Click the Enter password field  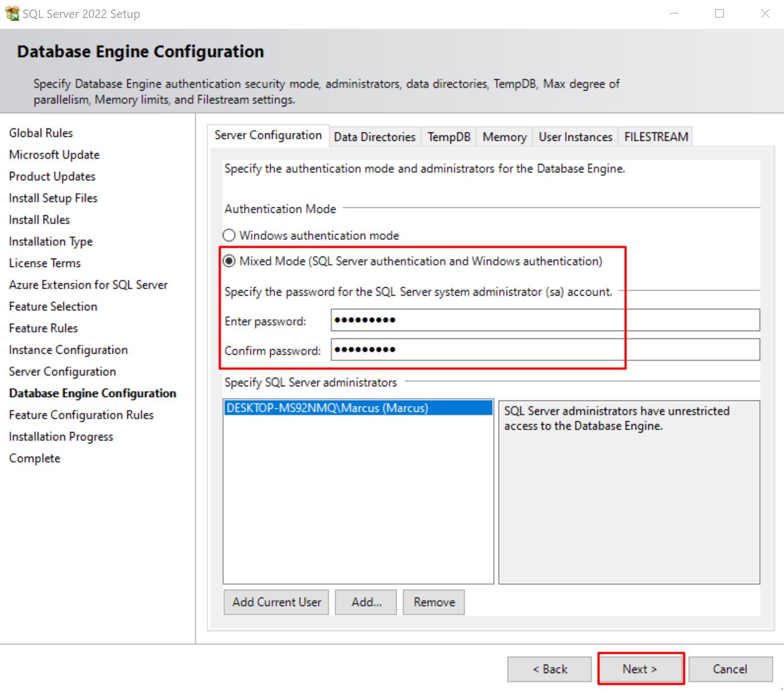point(545,320)
